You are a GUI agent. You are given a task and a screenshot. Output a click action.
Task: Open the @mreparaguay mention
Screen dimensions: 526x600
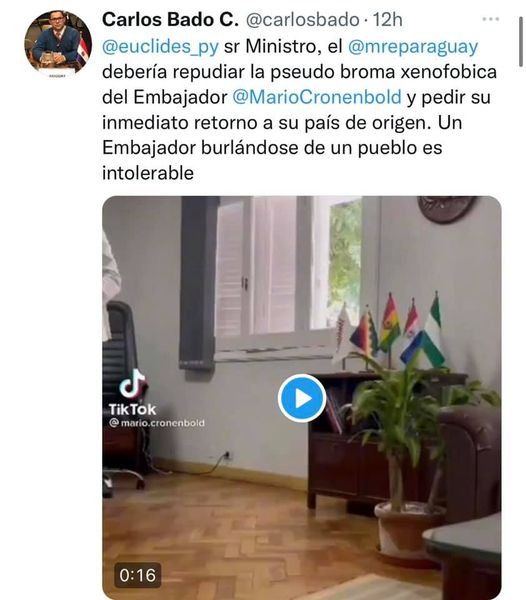413,46
